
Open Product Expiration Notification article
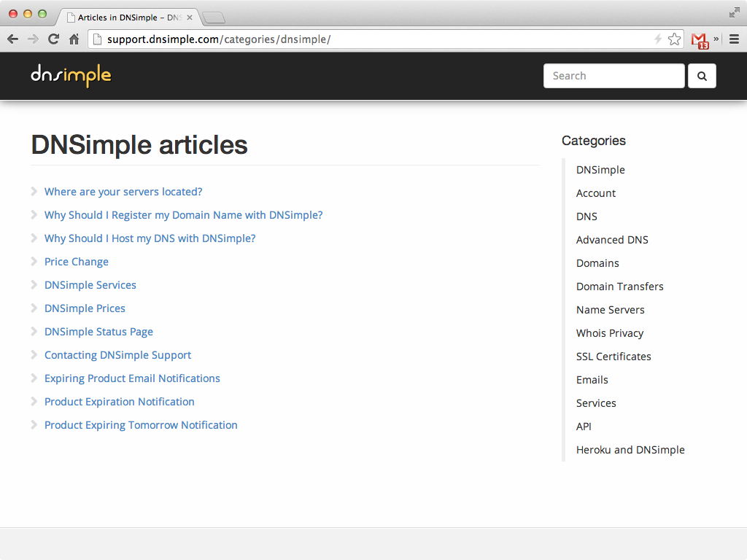(119, 402)
